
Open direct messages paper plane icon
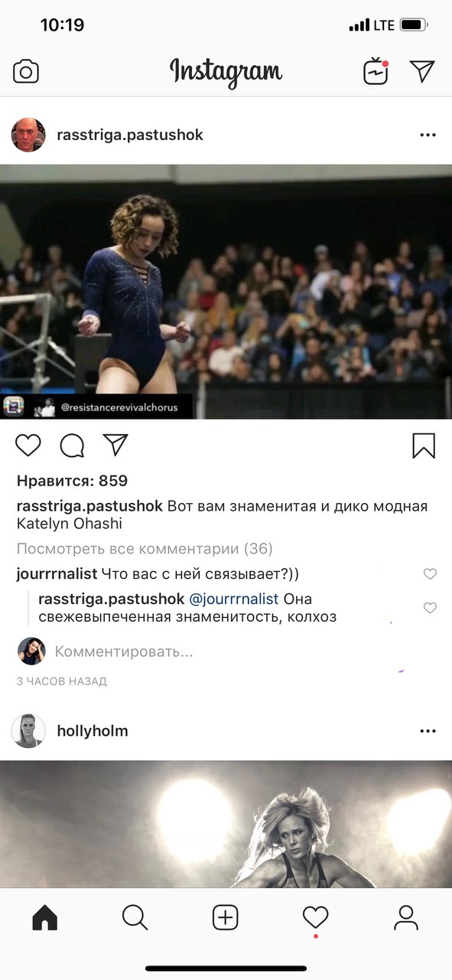[422, 71]
